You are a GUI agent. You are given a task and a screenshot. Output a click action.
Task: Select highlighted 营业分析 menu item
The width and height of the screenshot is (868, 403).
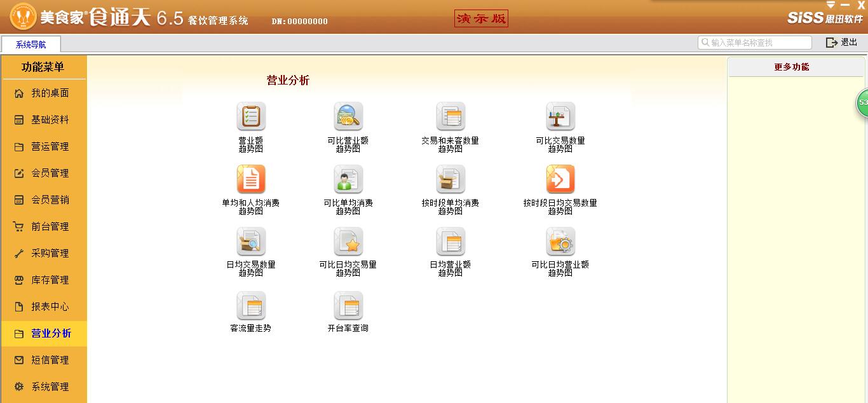coord(43,334)
